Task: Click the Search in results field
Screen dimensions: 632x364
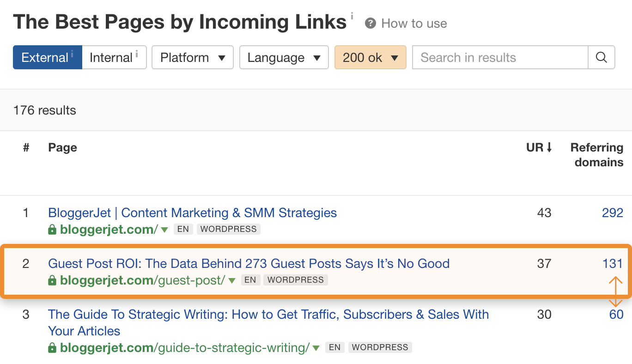Action: tap(500, 58)
